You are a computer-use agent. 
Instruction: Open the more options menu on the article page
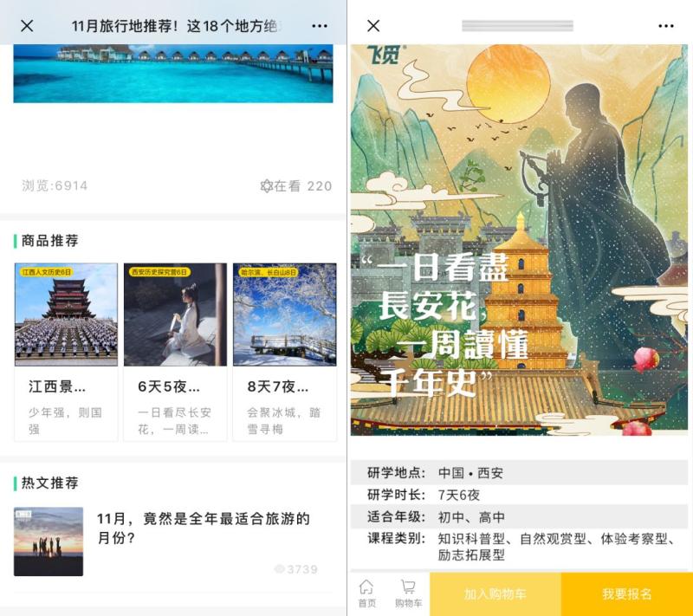pyautogui.click(x=320, y=26)
